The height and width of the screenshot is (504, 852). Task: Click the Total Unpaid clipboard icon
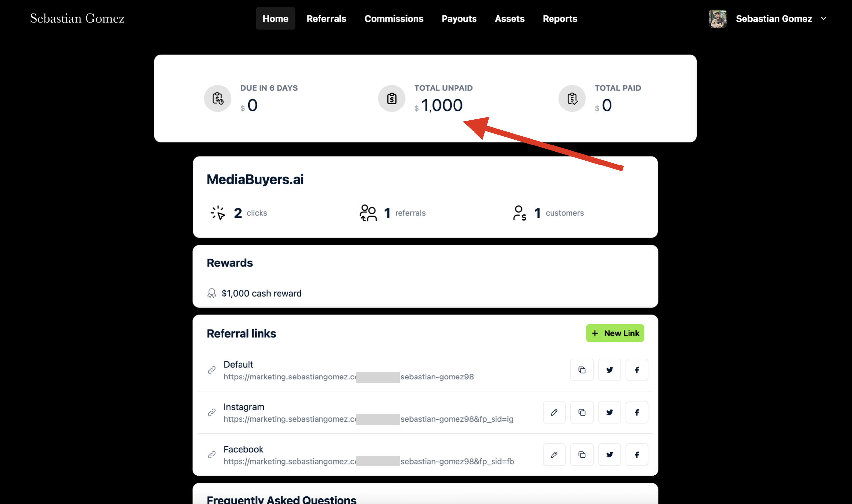pyautogui.click(x=392, y=99)
